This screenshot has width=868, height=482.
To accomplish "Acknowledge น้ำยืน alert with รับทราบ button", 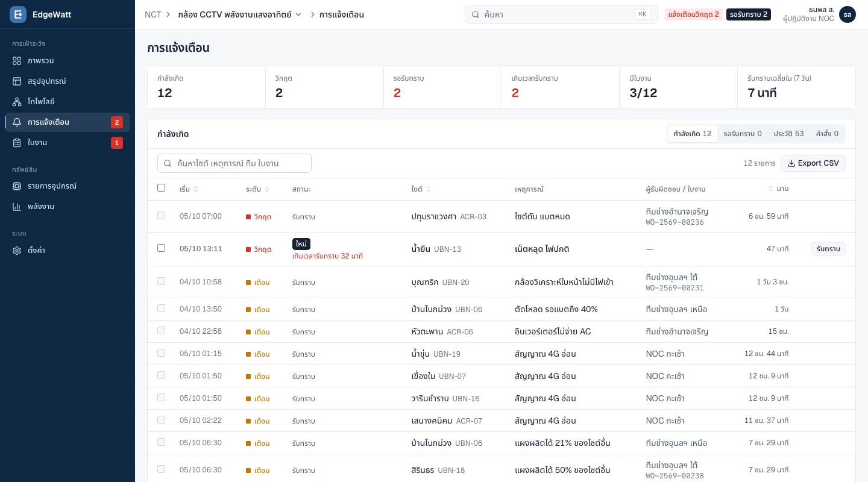I will pos(828,249).
